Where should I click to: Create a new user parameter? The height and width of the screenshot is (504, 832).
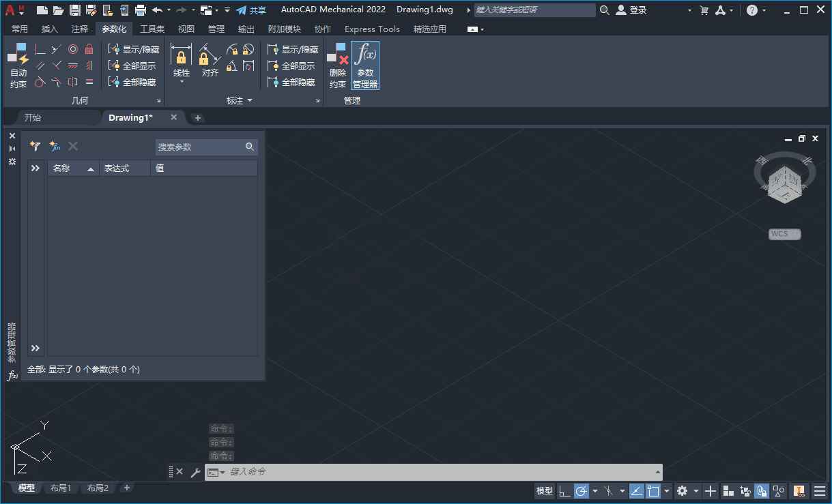tap(55, 147)
